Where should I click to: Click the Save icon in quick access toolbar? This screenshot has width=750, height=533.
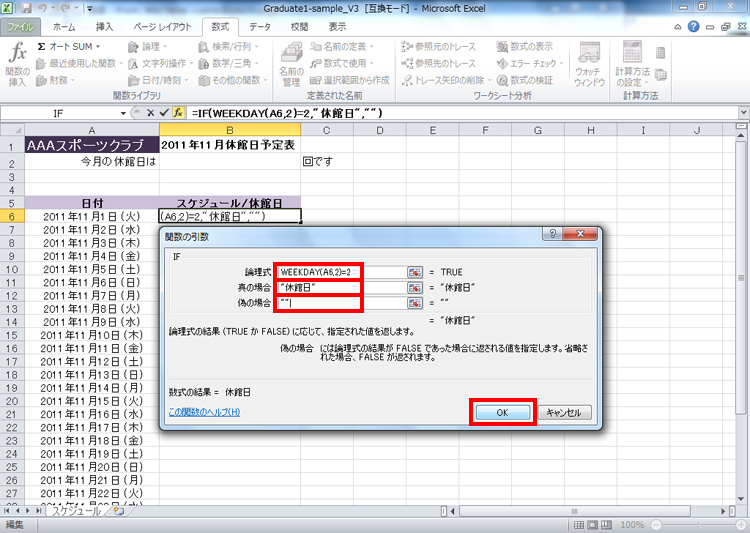pyautogui.click(x=26, y=8)
